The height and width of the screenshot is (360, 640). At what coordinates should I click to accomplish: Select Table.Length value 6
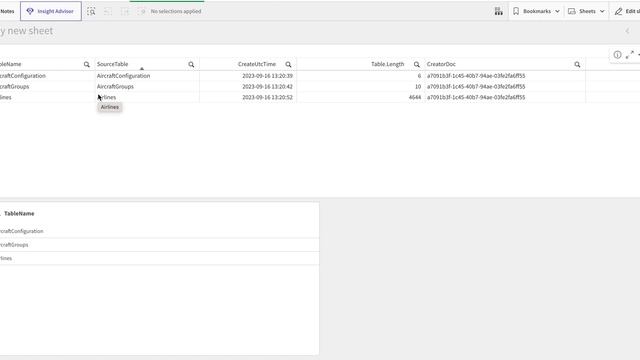click(x=419, y=76)
